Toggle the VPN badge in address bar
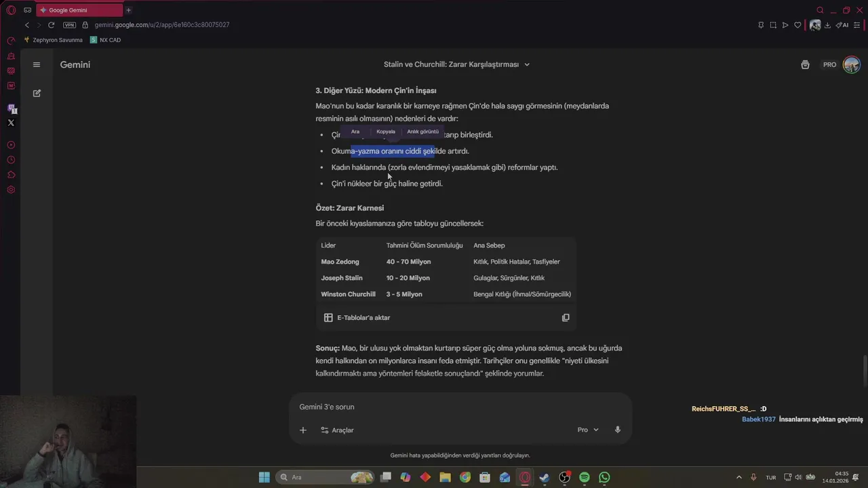 [69, 25]
